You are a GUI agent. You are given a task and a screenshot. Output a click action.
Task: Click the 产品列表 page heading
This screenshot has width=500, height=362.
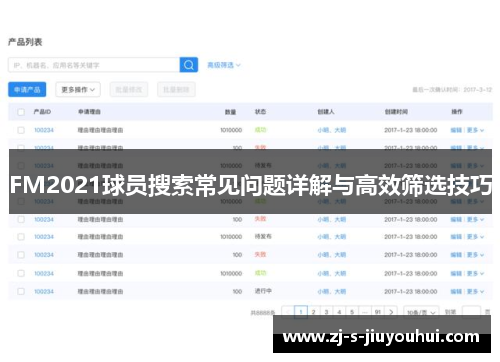click(25, 42)
